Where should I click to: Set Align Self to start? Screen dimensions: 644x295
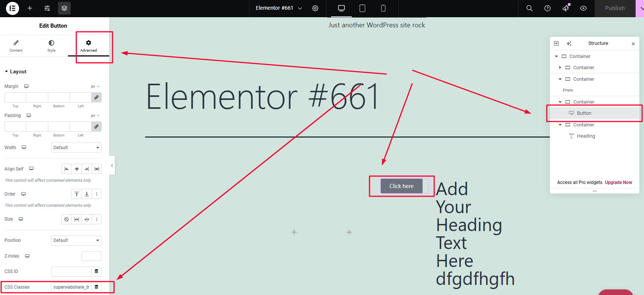[67, 169]
